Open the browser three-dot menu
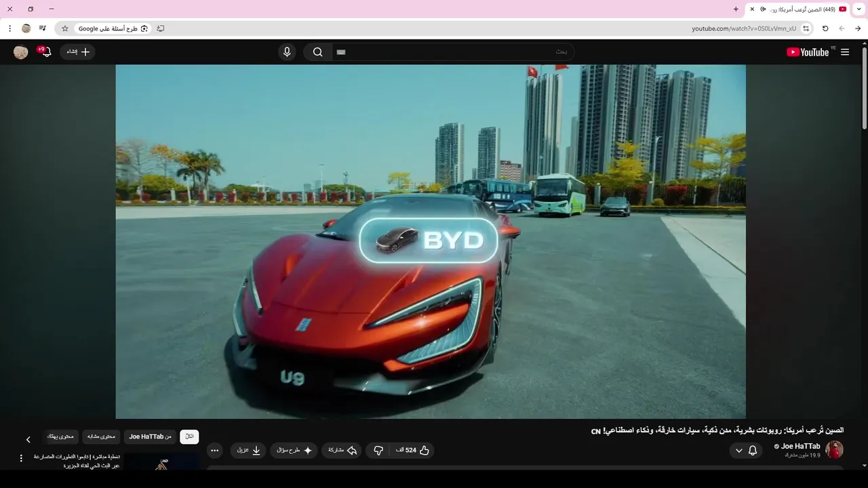Image resolution: width=868 pixels, height=488 pixels. (9, 28)
